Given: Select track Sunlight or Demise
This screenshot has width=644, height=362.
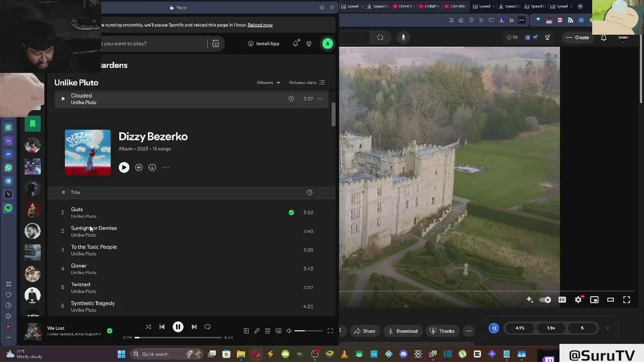Looking at the screenshot, I should point(192,231).
